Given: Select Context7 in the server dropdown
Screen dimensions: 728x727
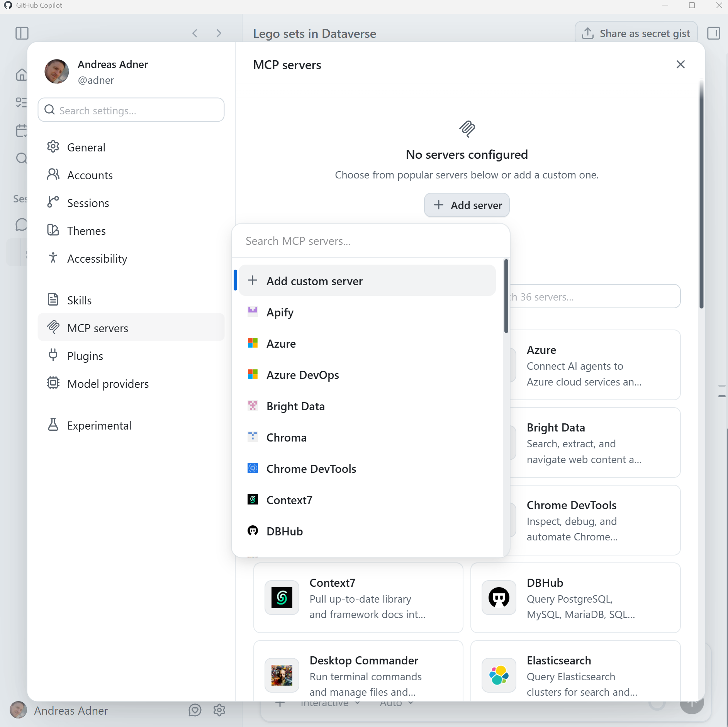Looking at the screenshot, I should tap(367, 500).
